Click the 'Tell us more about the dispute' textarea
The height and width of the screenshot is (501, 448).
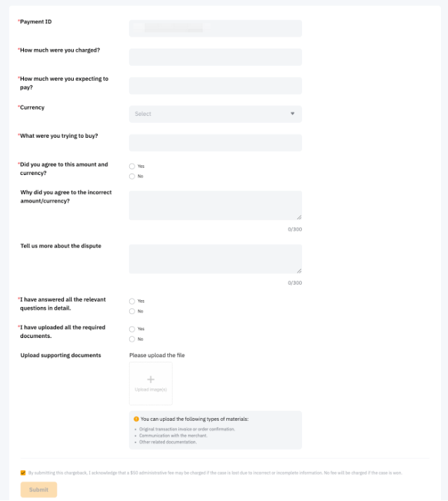215,259
